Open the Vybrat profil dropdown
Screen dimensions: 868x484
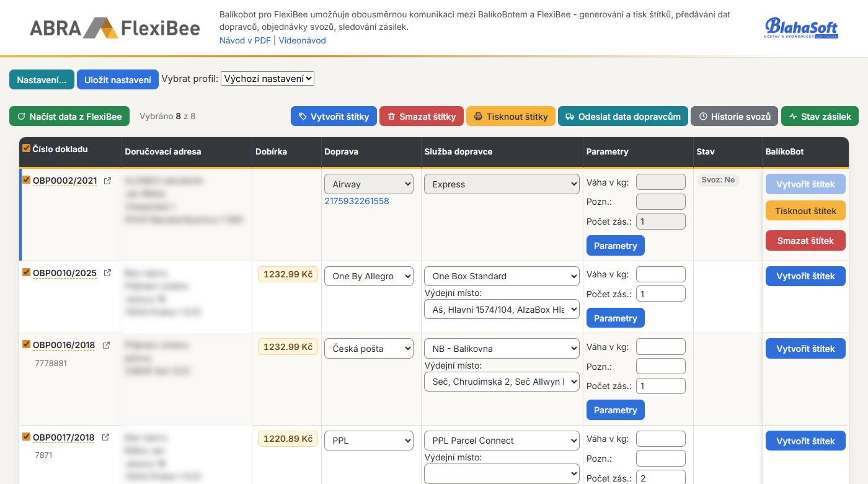tap(268, 79)
